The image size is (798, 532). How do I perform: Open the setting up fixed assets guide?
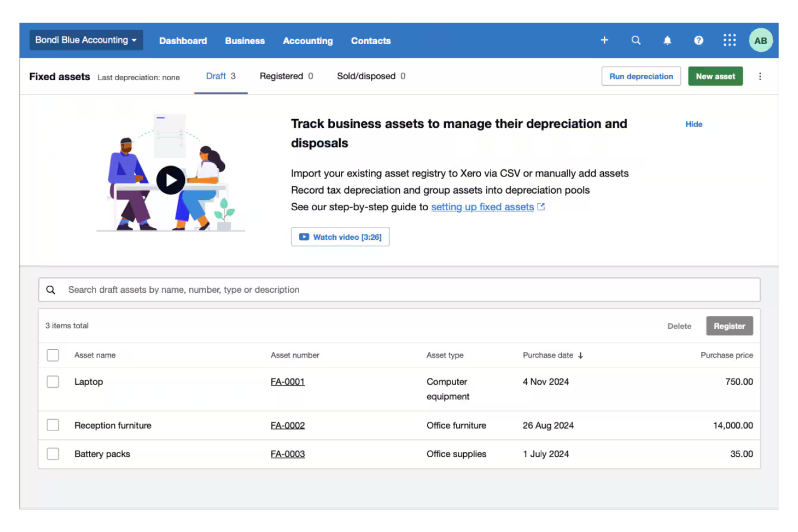(483, 206)
